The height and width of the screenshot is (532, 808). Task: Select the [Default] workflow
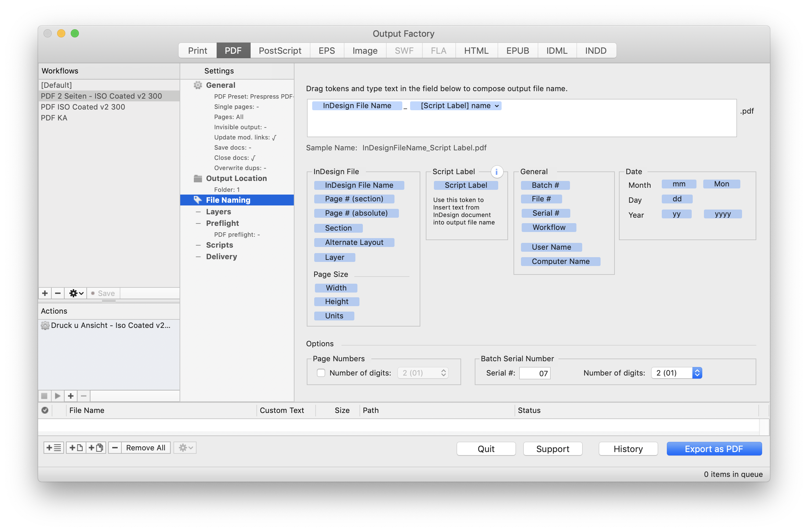109,85
